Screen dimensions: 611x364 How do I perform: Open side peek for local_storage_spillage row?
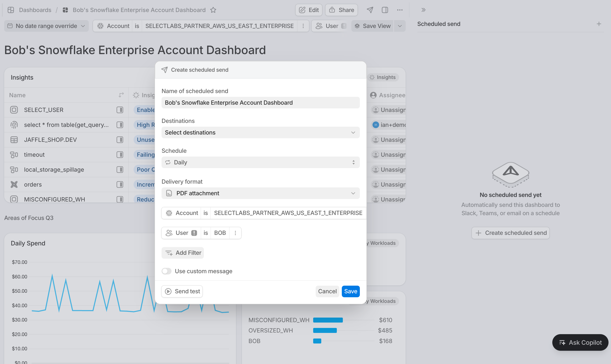click(x=120, y=170)
